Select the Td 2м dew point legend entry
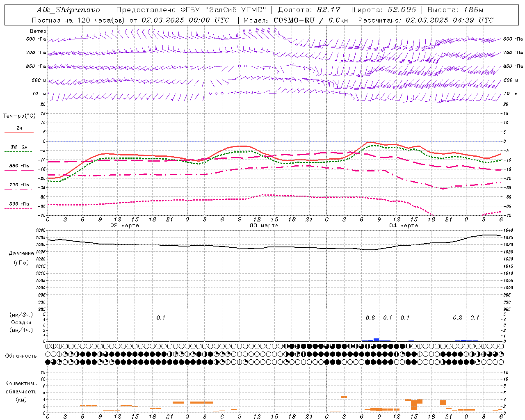 19,147
